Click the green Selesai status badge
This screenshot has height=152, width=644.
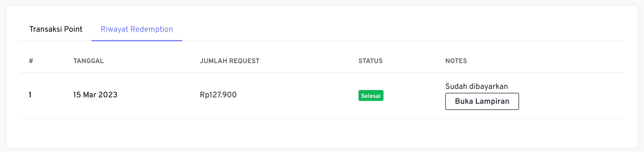tap(371, 96)
